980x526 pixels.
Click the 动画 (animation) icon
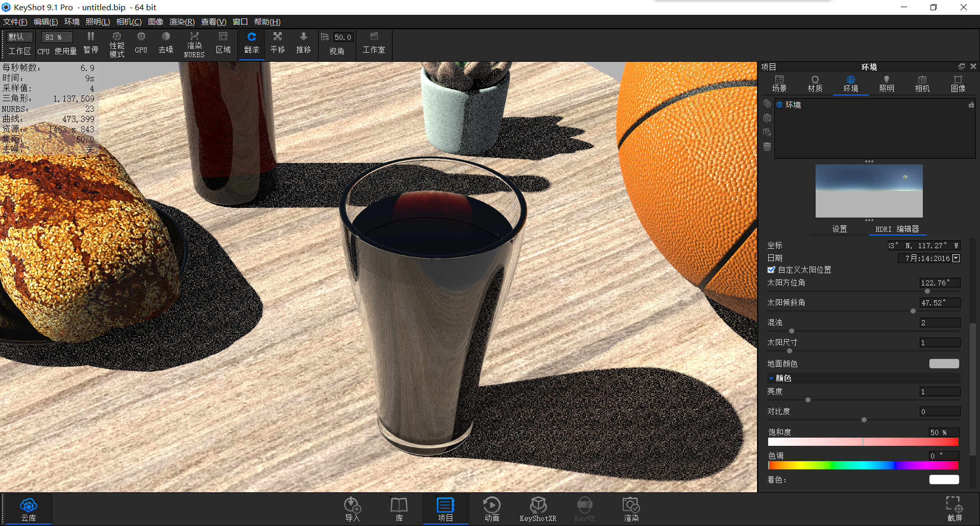pyautogui.click(x=492, y=509)
